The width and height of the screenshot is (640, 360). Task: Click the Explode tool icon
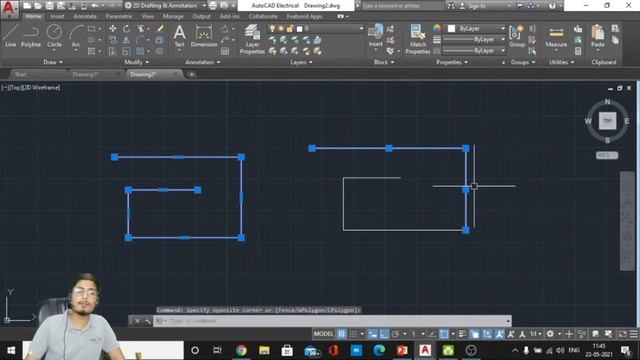click(x=160, y=40)
